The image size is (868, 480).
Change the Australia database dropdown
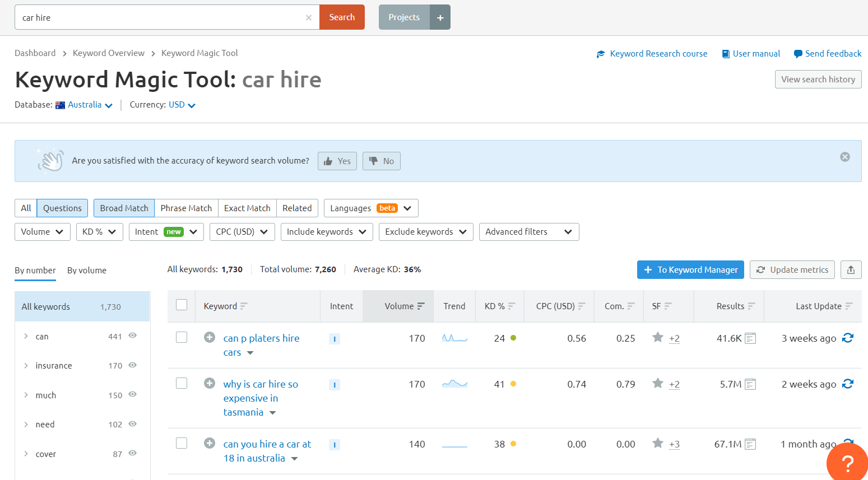click(84, 105)
